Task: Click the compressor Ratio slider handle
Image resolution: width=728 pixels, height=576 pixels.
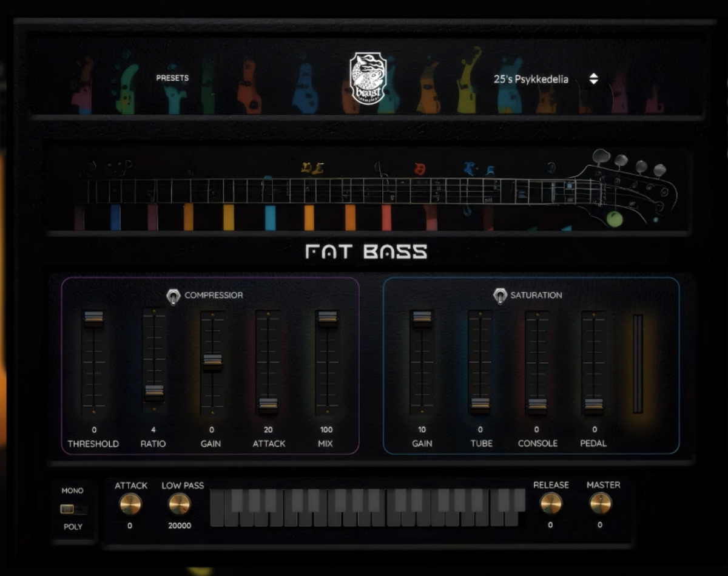Action: pos(154,391)
